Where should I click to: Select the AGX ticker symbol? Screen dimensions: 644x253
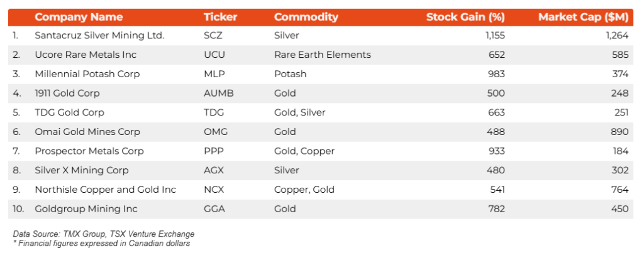click(214, 170)
